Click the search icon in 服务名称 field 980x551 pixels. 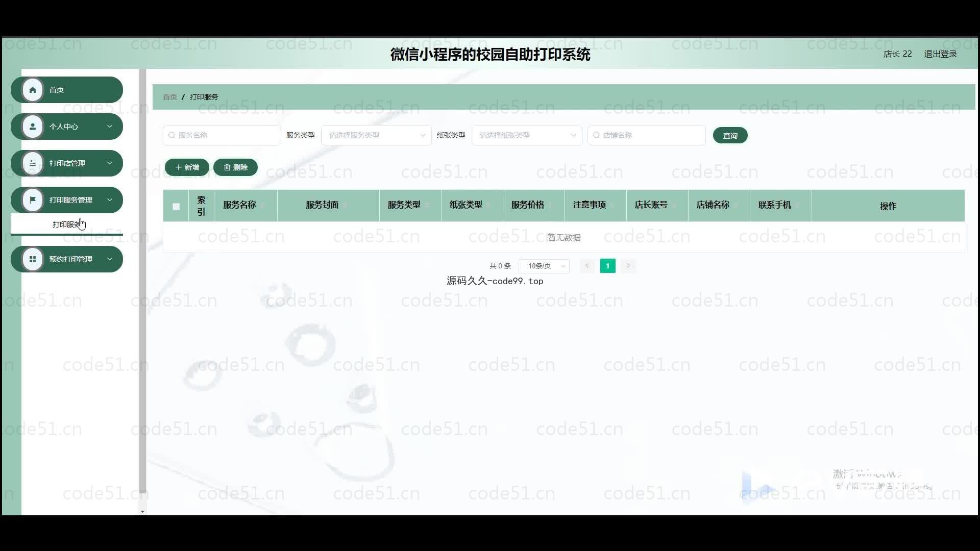pyautogui.click(x=171, y=135)
